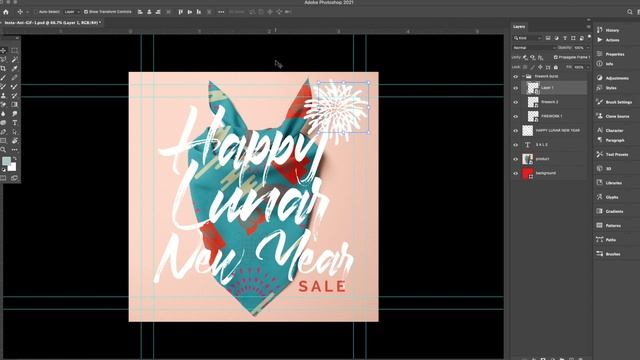The image size is (640, 360).
Task: Select the Magic Wand tool
Action: 14,60
